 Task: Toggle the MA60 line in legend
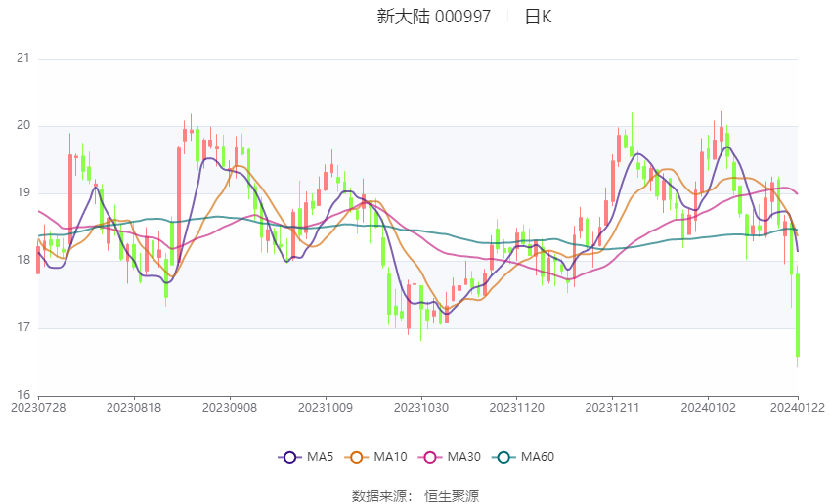click(x=523, y=457)
